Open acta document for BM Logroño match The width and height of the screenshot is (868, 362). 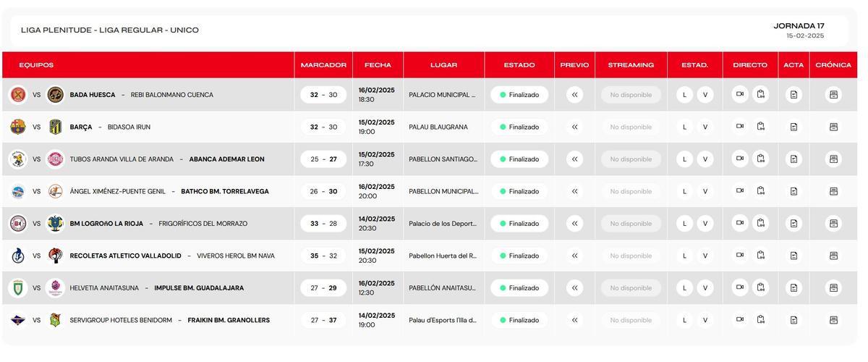[x=793, y=224]
